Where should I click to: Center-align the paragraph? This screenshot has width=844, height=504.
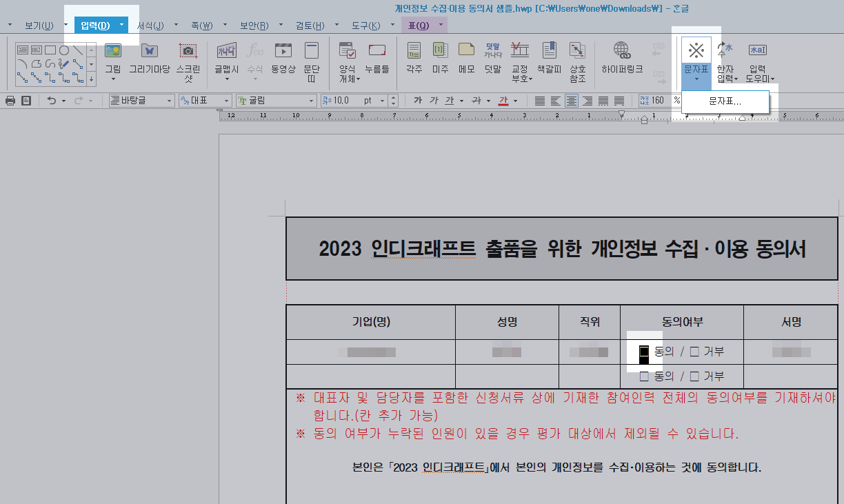click(571, 101)
